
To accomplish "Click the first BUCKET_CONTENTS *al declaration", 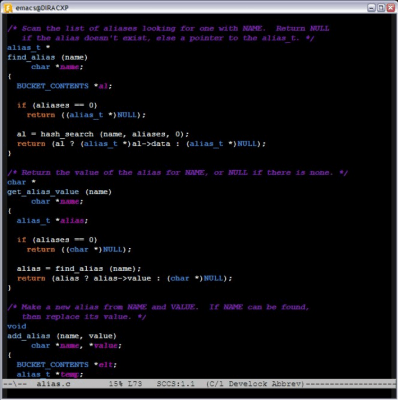I will 64,86.
